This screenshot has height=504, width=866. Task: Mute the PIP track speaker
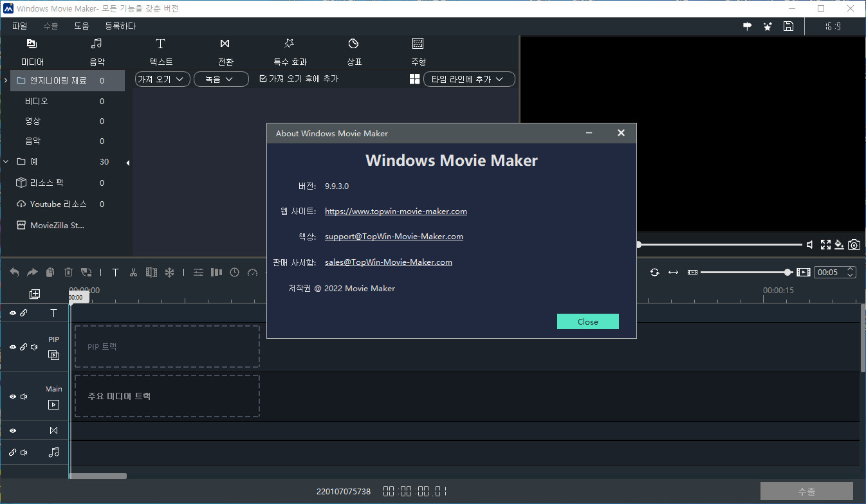(34, 347)
